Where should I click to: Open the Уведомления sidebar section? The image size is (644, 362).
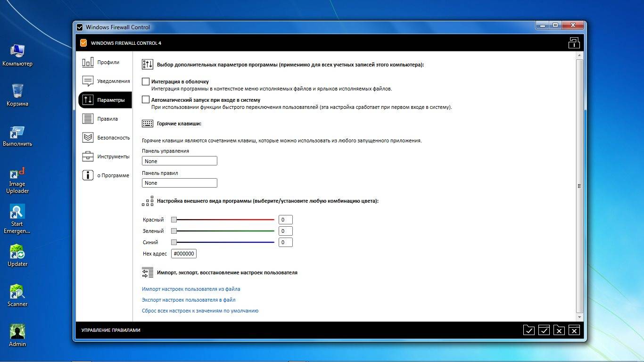coord(105,81)
